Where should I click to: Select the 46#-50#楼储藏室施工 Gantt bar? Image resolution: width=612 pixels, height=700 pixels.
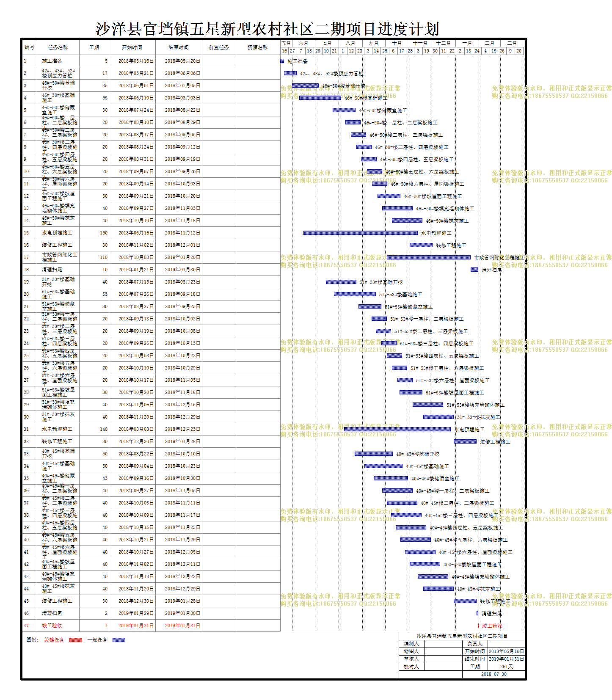point(344,110)
